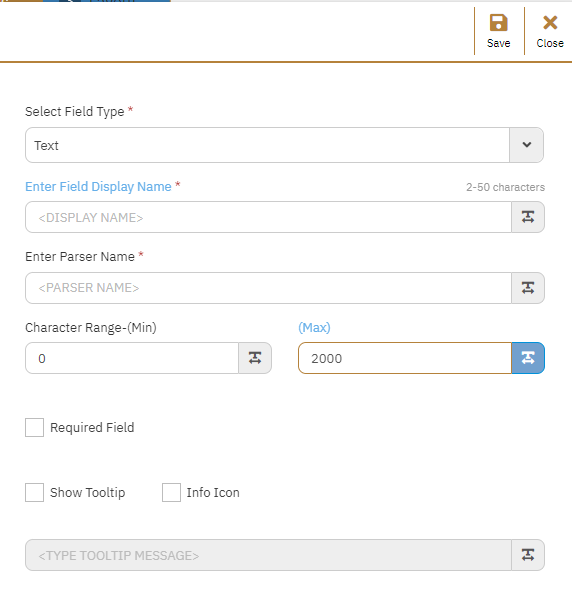
Task: Focus the PARSER NAME input field
Action: click(268, 288)
